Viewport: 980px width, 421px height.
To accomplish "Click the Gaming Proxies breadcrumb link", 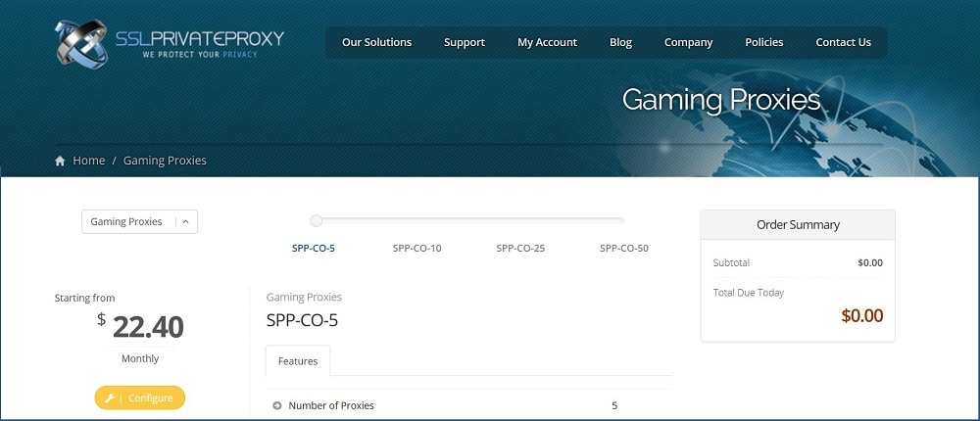I will pyautogui.click(x=165, y=161).
